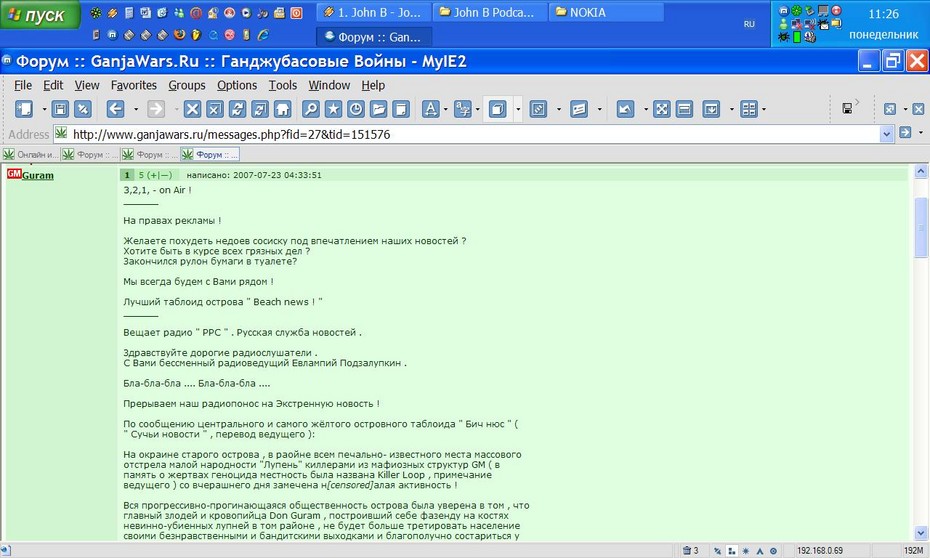The width and height of the screenshot is (930, 558).
Task: Click the Window menu
Action: coord(329,85)
